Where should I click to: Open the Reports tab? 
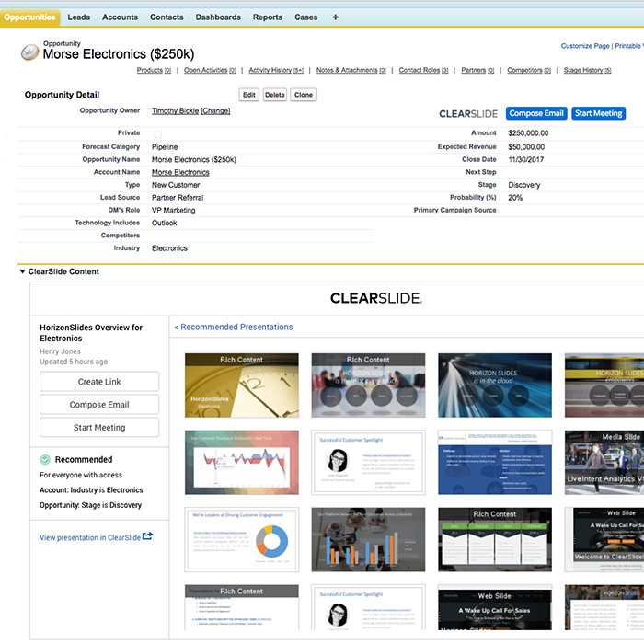pyautogui.click(x=268, y=17)
